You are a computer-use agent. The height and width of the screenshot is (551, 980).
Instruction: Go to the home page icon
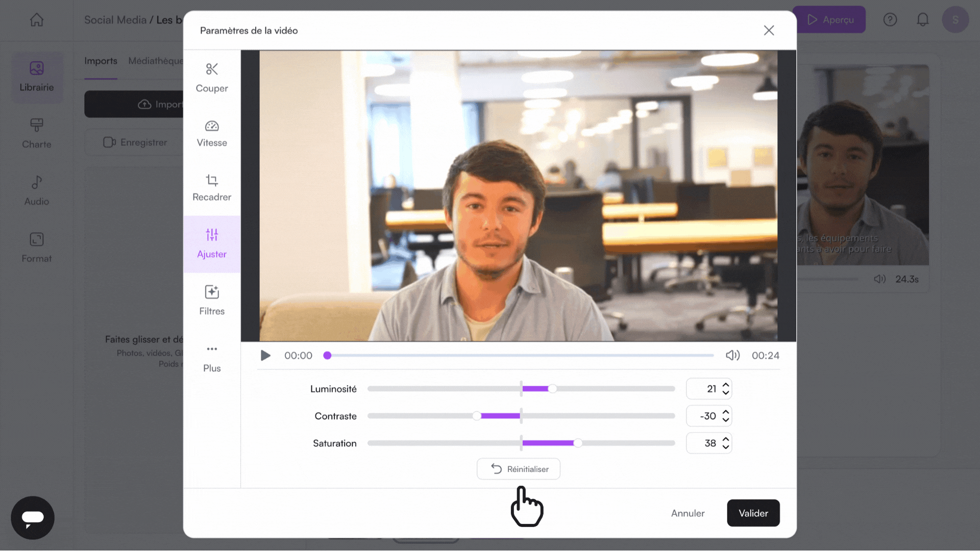coord(37,20)
